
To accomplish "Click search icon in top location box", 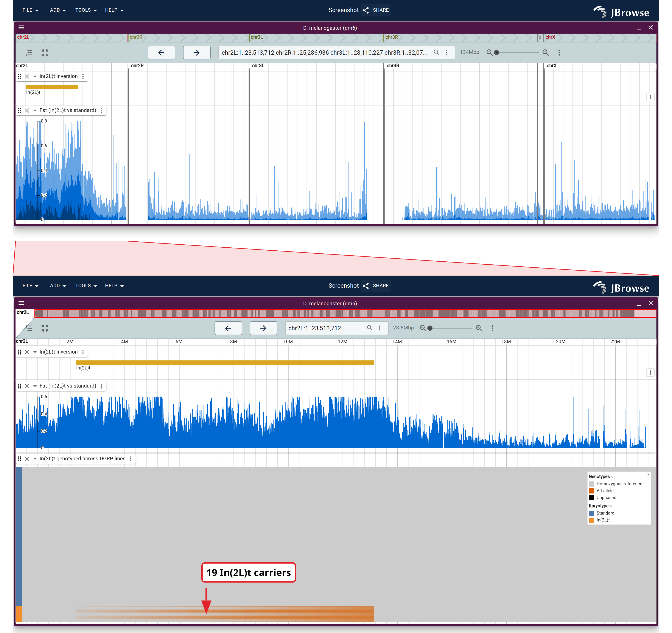I will click(436, 52).
